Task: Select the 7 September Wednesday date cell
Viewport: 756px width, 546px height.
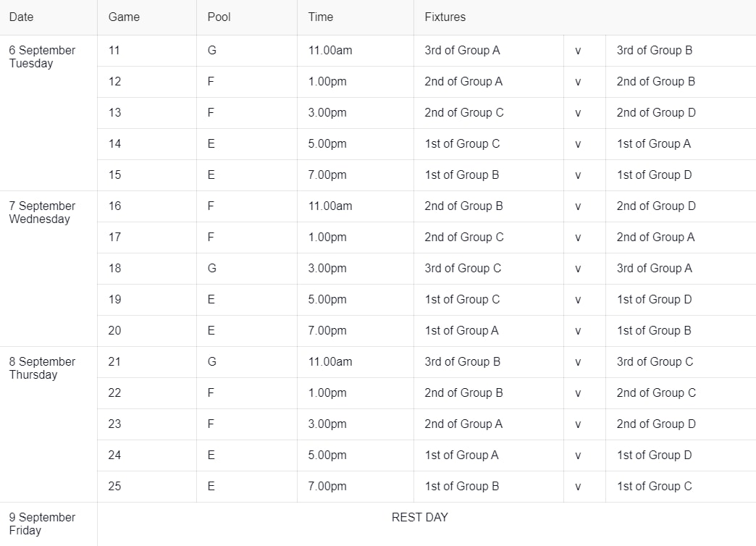Action: pos(42,212)
